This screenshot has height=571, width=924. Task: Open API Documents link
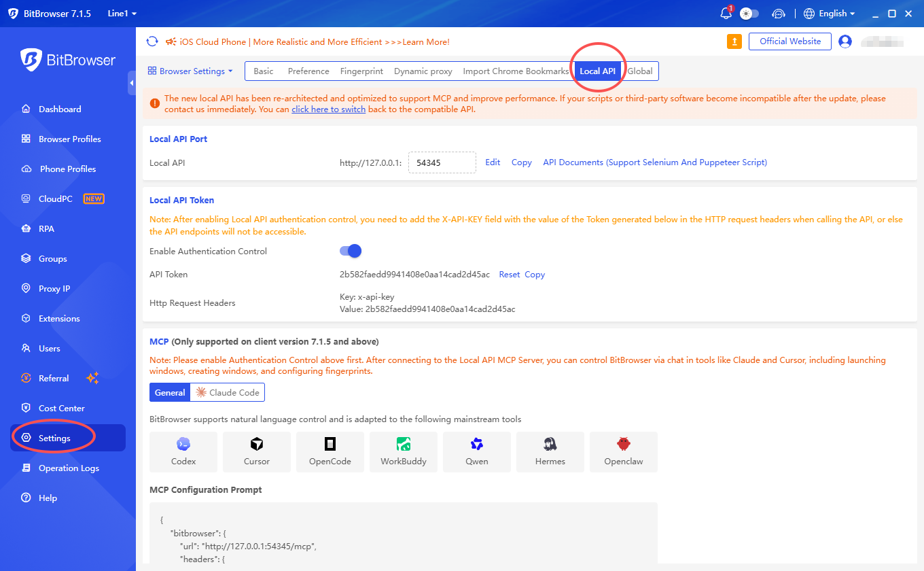[655, 162]
